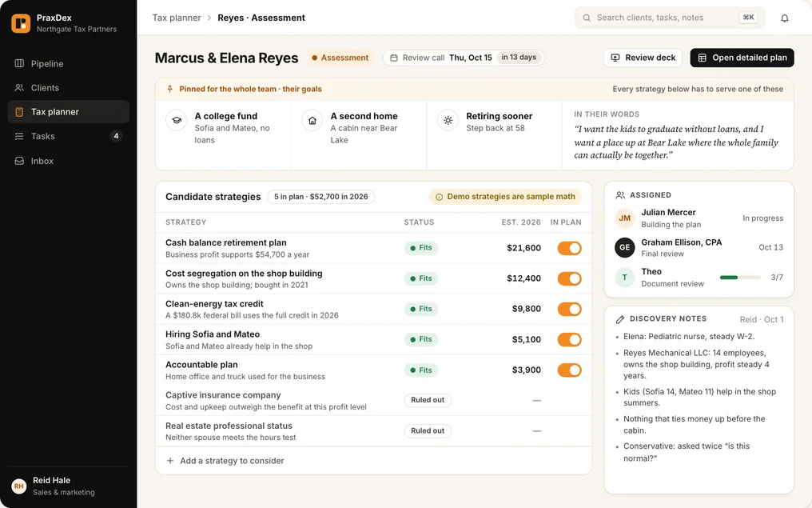This screenshot has width=812, height=508.
Task: Click the calendar icon beside Review call
Action: (393, 58)
